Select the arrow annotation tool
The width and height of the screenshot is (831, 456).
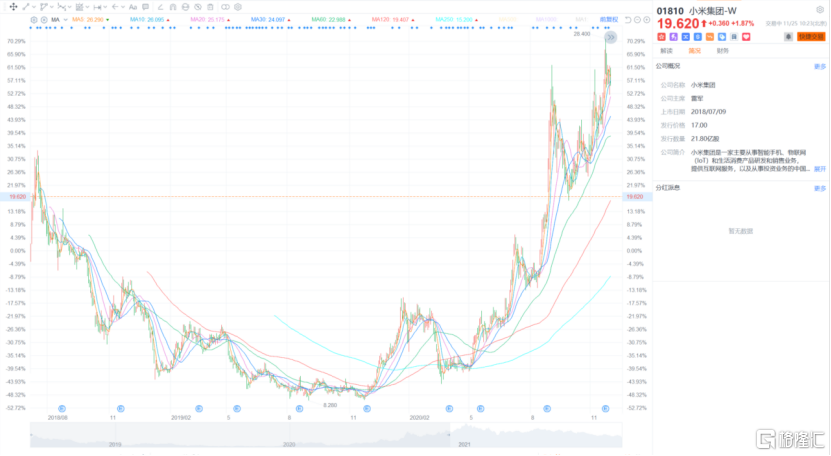click(115, 7)
